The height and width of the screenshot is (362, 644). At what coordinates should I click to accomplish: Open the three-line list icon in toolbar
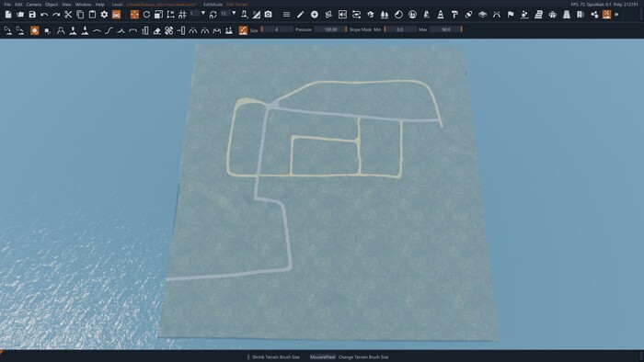[286, 15]
